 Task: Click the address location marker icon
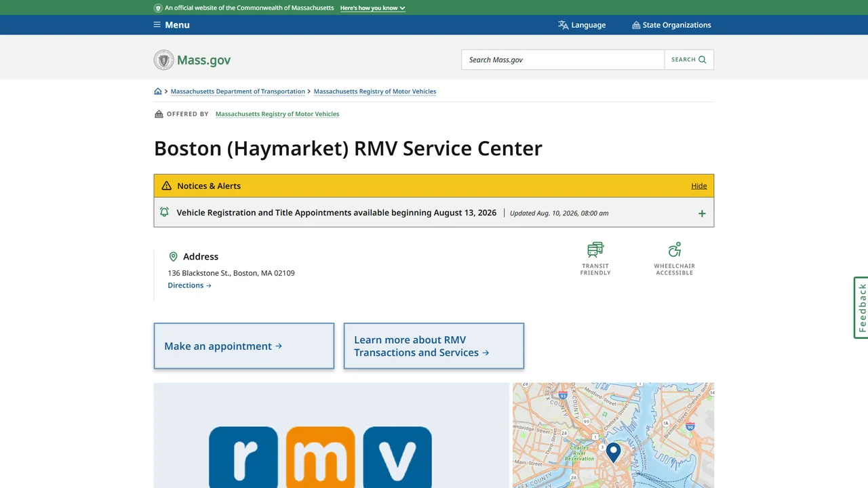click(173, 257)
